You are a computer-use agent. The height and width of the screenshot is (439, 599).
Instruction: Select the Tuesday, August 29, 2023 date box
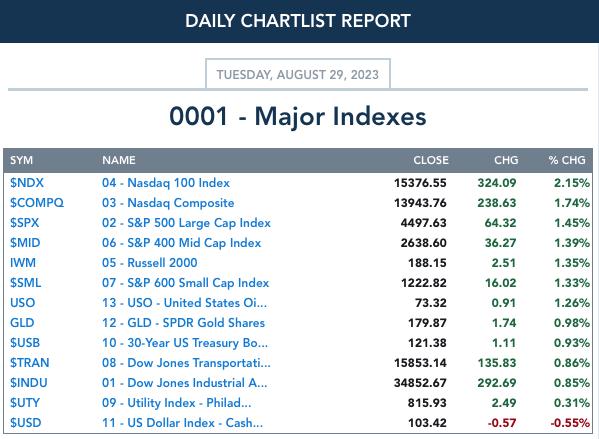298,74
